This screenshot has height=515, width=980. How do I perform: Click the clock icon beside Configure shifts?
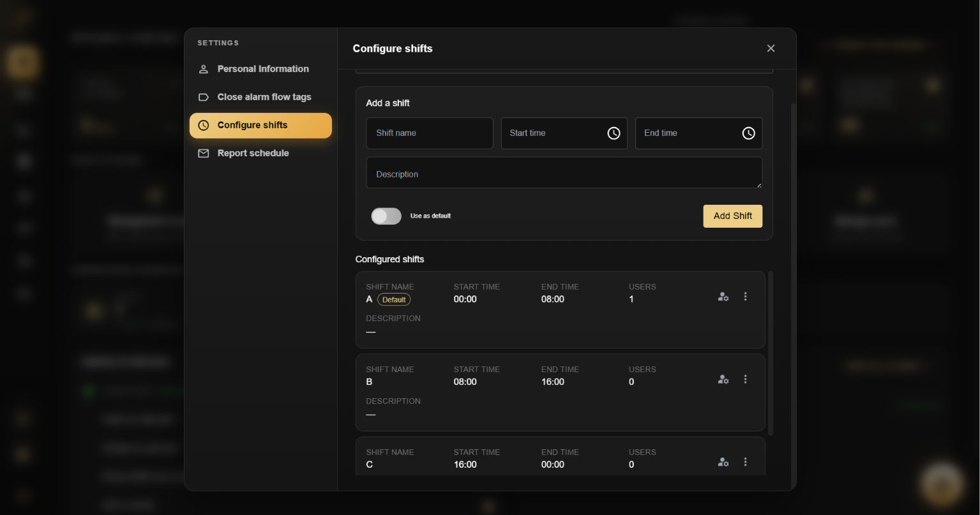coord(204,125)
